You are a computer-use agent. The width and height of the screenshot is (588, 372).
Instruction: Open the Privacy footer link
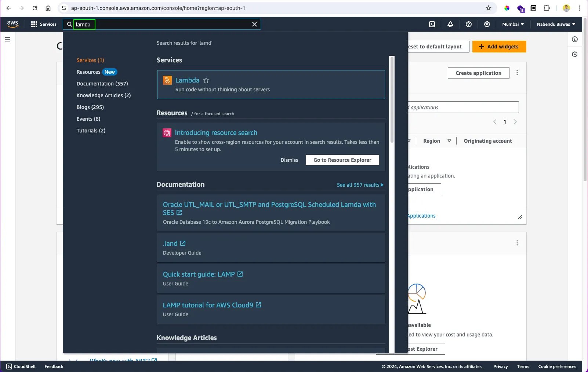click(x=501, y=366)
